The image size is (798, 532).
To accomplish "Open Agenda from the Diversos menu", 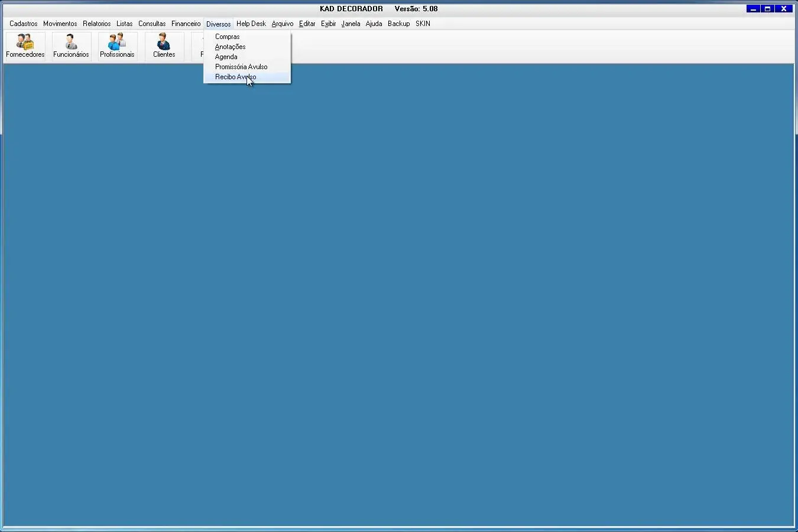I will click(226, 57).
